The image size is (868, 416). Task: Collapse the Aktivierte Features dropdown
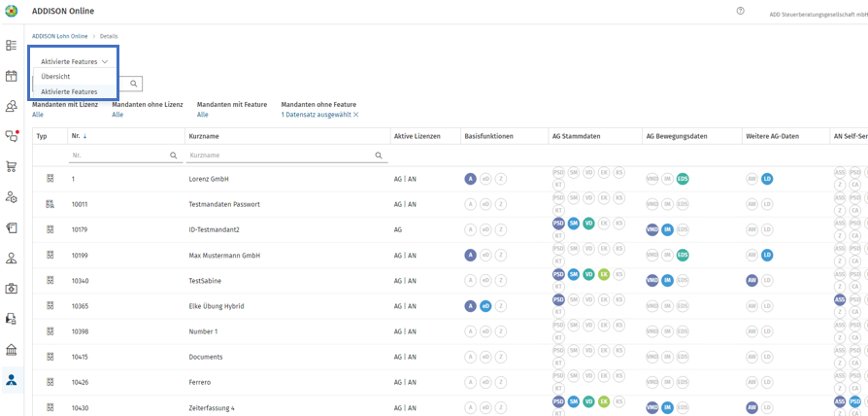74,62
